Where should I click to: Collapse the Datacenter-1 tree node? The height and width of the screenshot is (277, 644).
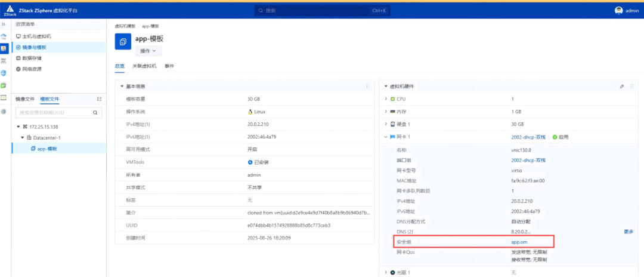pyautogui.click(x=23, y=138)
